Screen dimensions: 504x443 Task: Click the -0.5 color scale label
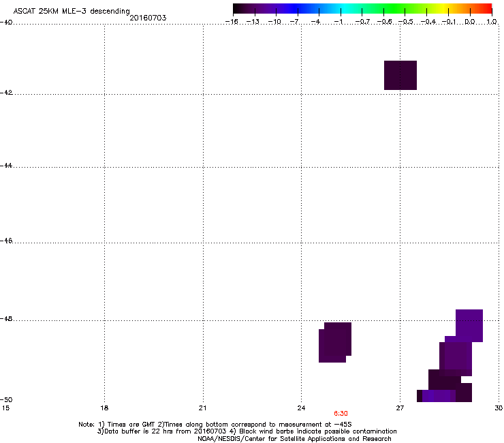pyautogui.click(x=406, y=22)
